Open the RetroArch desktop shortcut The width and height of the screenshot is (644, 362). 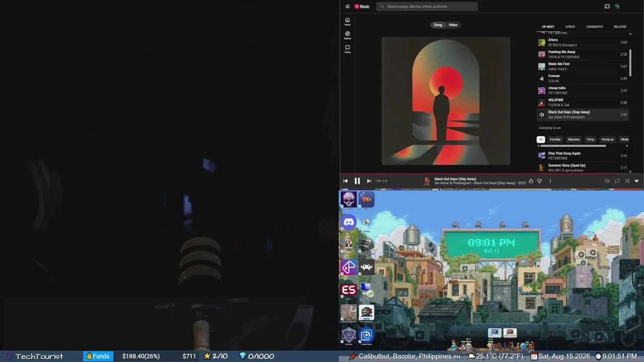point(366,267)
